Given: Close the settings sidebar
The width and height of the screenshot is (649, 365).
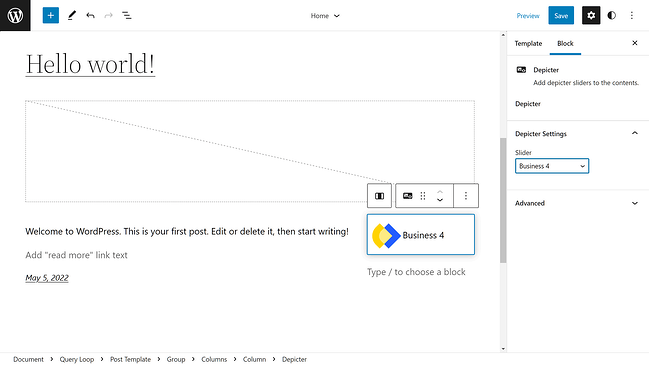Looking at the screenshot, I should (635, 43).
